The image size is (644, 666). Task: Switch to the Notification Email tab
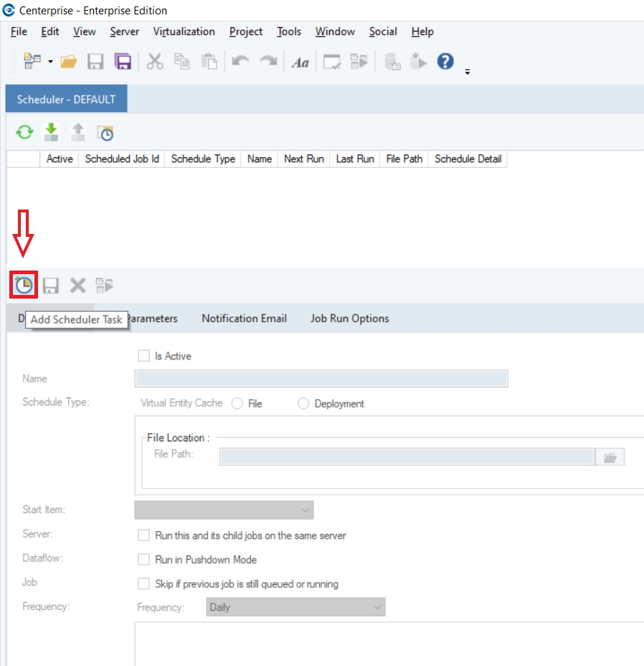coord(244,319)
